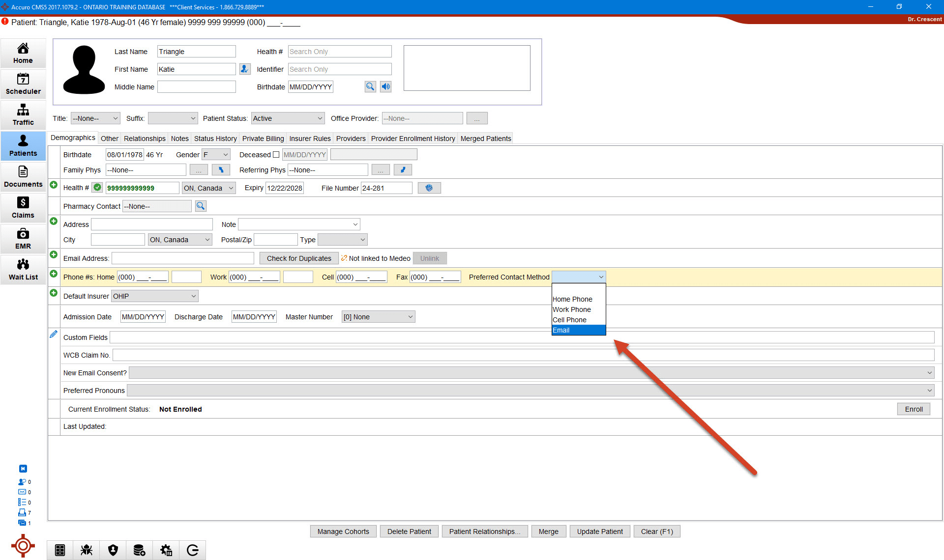Click the Email Address input field
The image size is (944, 560).
(182, 258)
